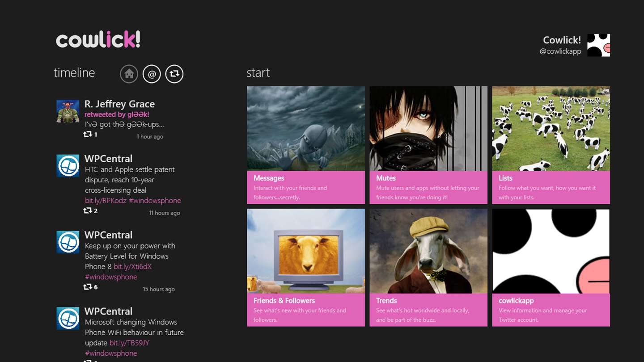Click the R. Jeffrey Grace name
The image size is (644, 362).
click(119, 104)
